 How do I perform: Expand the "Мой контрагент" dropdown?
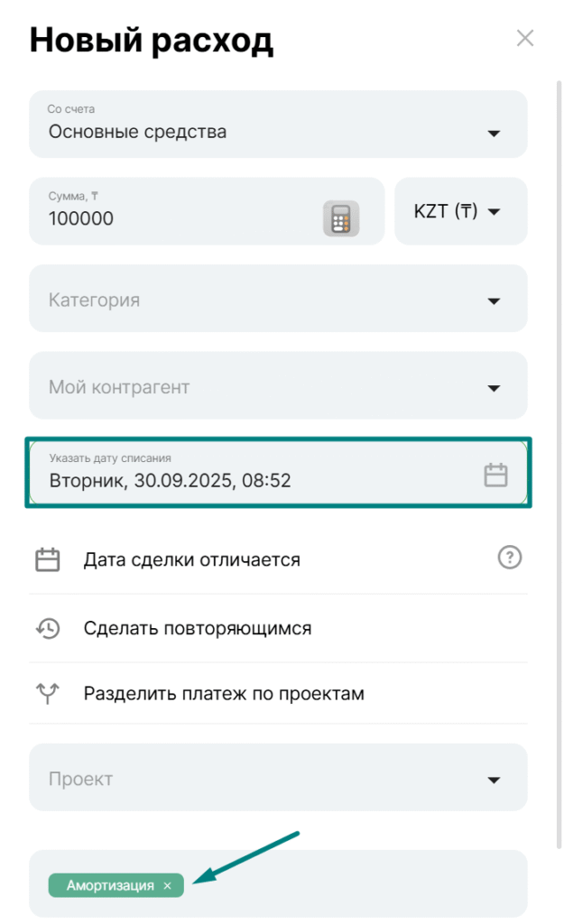click(x=493, y=388)
